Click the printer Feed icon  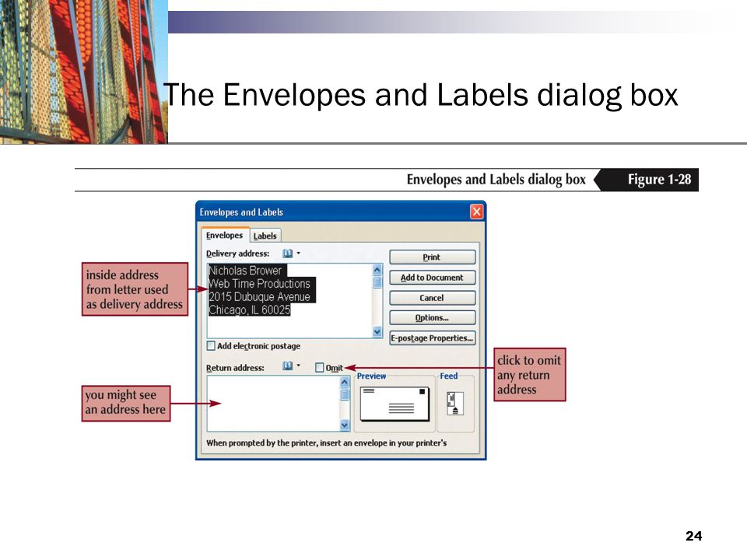455,403
